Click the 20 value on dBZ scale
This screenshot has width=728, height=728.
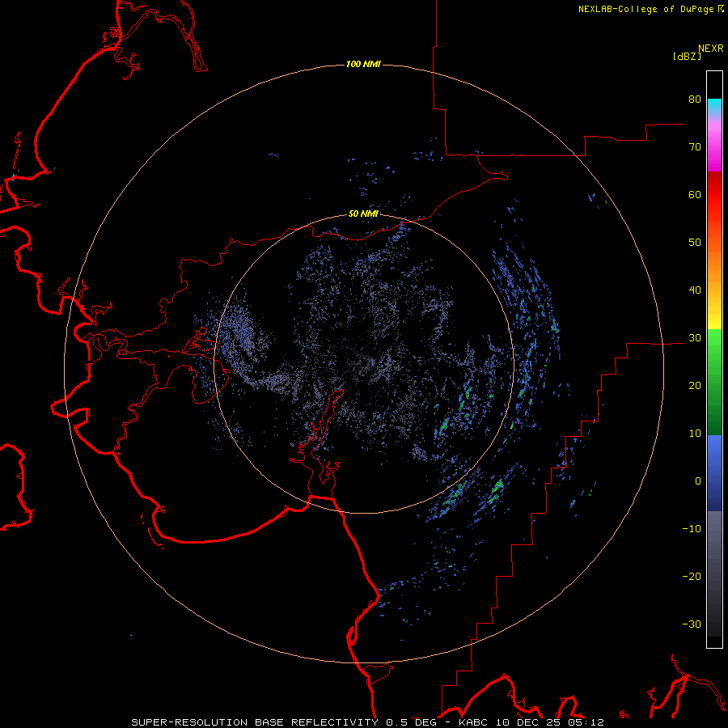[x=695, y=385]
